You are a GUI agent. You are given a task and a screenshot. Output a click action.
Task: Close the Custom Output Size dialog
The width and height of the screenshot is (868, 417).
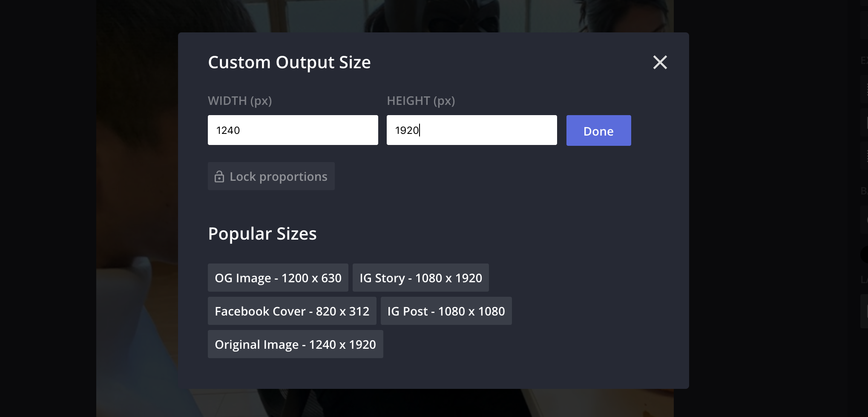point(660,63)
